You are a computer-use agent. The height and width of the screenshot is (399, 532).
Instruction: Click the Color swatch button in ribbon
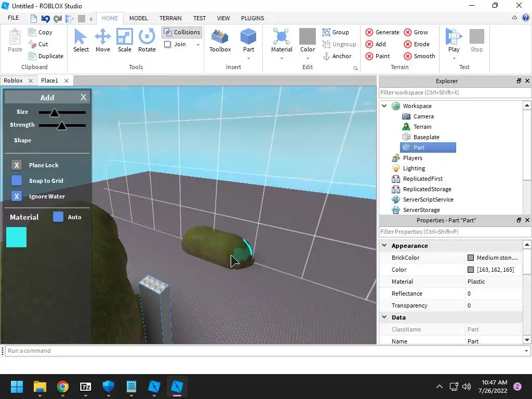(308, 41)
